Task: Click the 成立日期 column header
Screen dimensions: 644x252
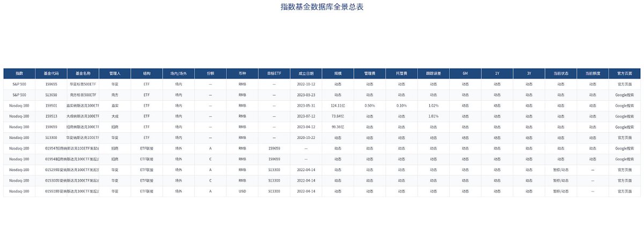Action: coord(306,73)
